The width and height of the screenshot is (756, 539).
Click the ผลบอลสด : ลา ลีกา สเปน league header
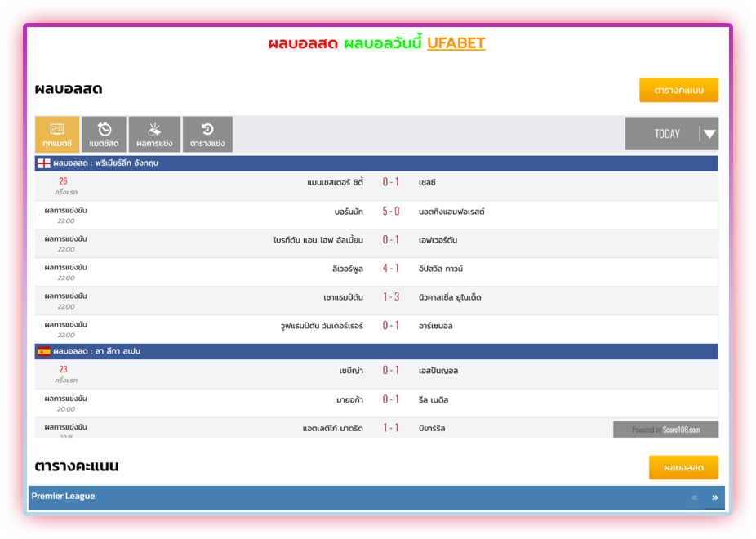click(x=376, y=351)
